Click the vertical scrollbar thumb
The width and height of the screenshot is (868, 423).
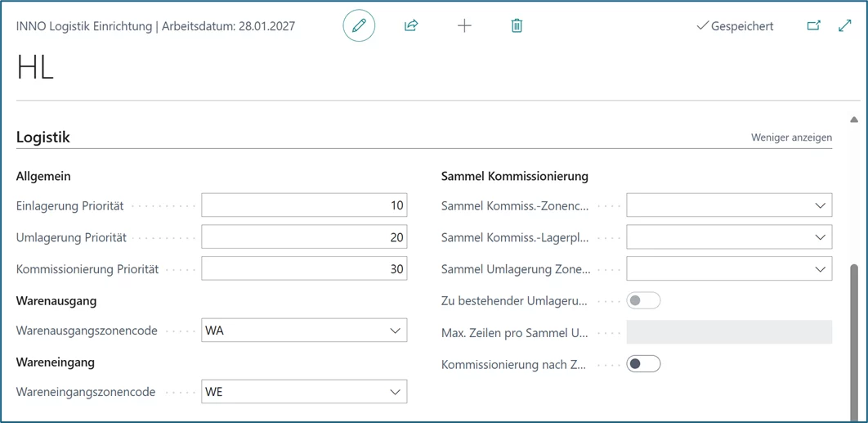coord(854,335)
